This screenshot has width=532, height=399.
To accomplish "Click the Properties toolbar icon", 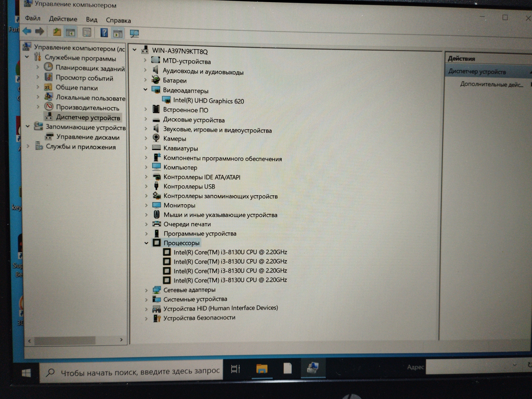I will pos(87,33).
